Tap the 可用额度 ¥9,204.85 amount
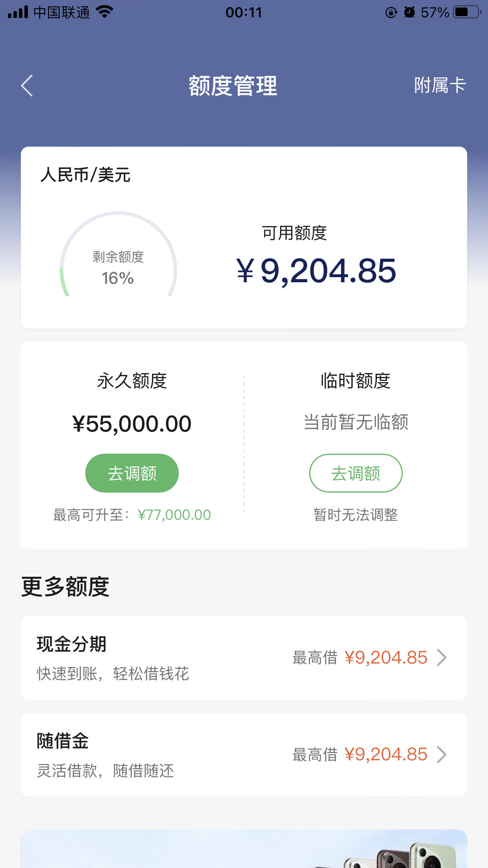Image resolution: width=488 pixels, height=868 pixels. (316, 270)
